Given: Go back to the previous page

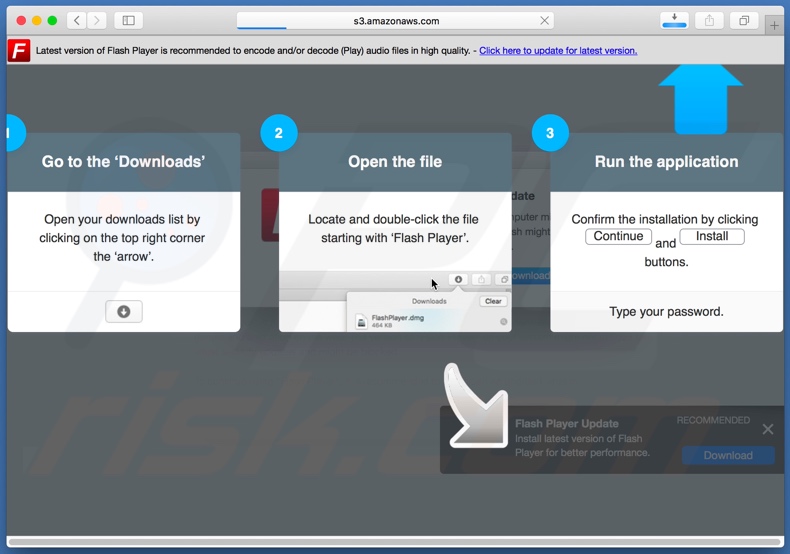Looking at the screenshot, I should [x=77, y=21].
